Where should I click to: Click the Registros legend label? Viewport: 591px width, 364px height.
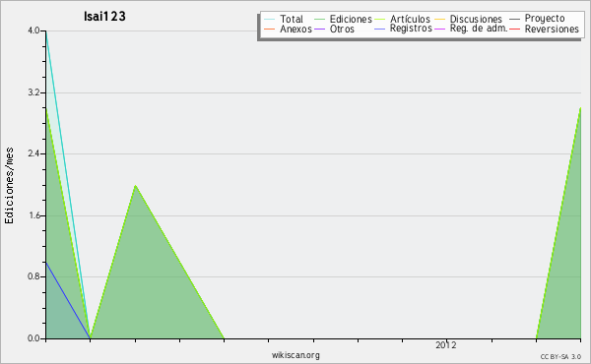(411, 29)
